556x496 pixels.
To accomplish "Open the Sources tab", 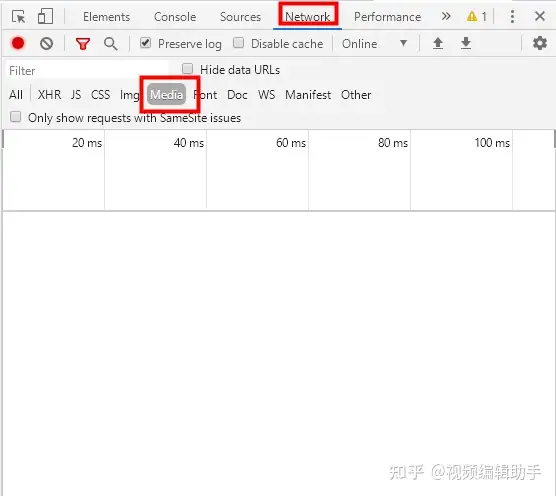I will [x=240, y=17].
